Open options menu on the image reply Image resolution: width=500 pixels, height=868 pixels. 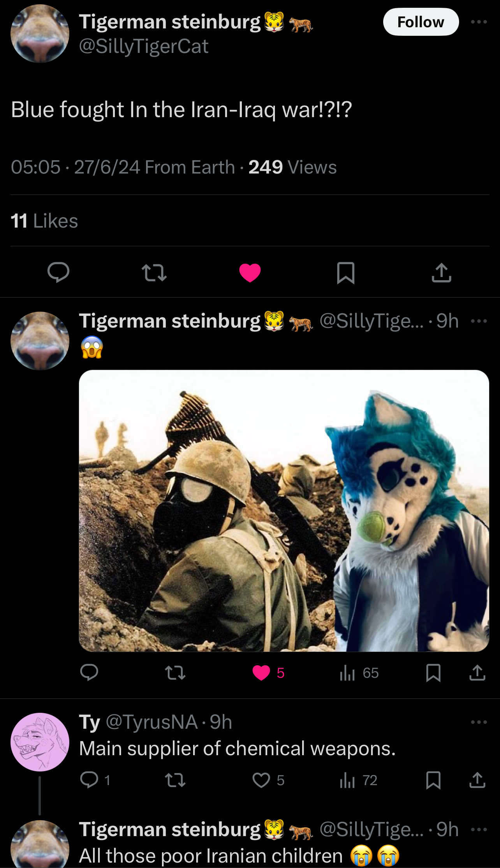pos(479,321)
